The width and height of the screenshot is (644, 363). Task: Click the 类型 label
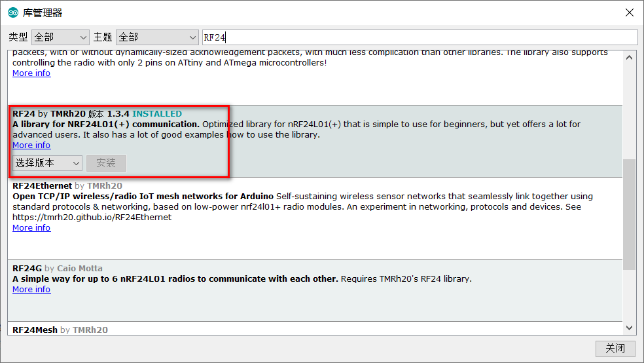click(18, 37)
